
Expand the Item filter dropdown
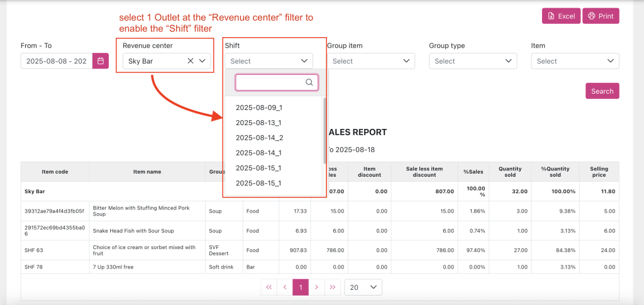coord(575,61)
